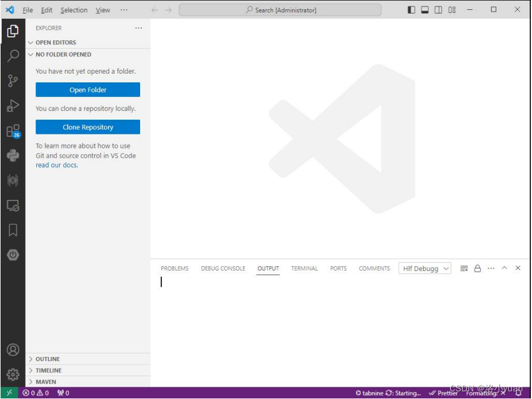Click the EXPLORER panel title
The image size is (532, 399).
point(48,28)
